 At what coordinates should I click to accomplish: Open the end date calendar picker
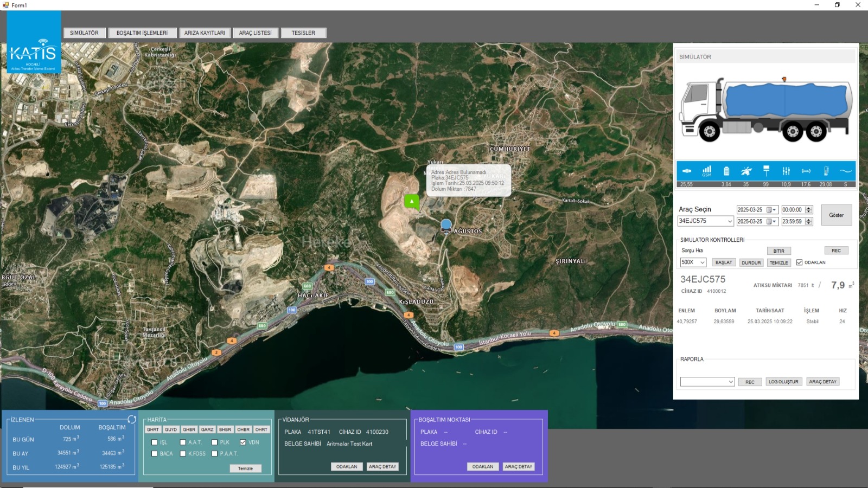pos(771,222)
